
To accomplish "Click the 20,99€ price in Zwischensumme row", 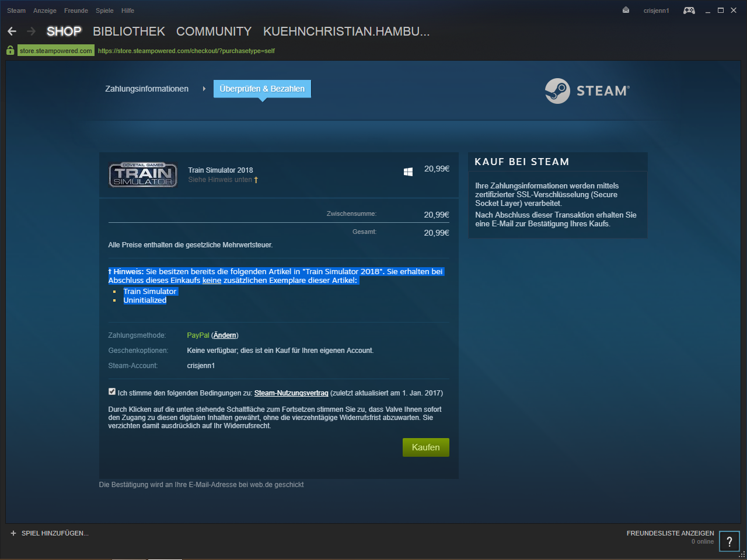I will click(x=437, y=215).
